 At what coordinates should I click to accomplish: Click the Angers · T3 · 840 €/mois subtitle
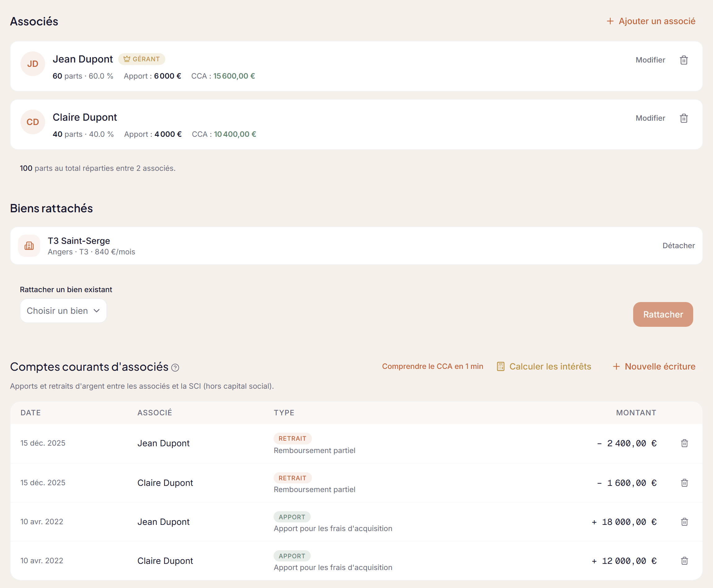coord(92,252)
